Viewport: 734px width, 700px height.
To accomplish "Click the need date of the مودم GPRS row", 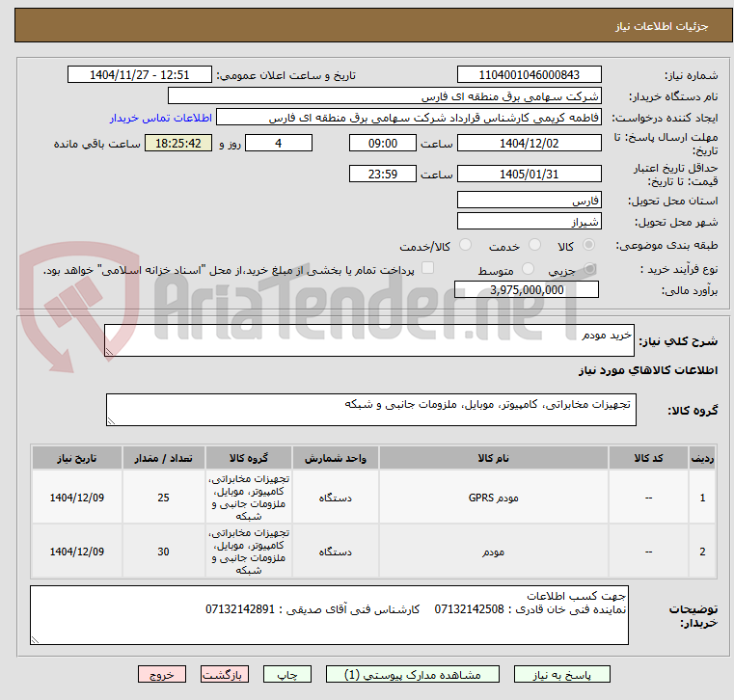I will (77, 498).
